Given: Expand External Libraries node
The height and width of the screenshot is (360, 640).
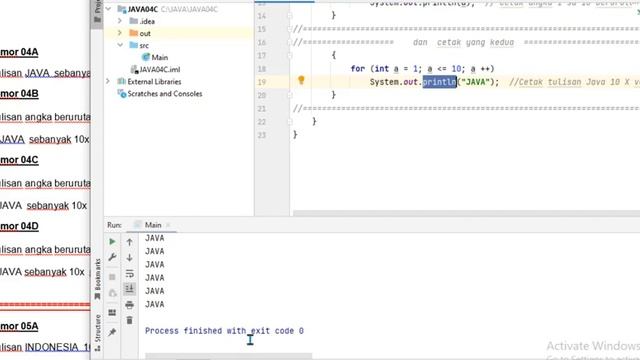Looking at the screenshot, I should pos(108,81).
